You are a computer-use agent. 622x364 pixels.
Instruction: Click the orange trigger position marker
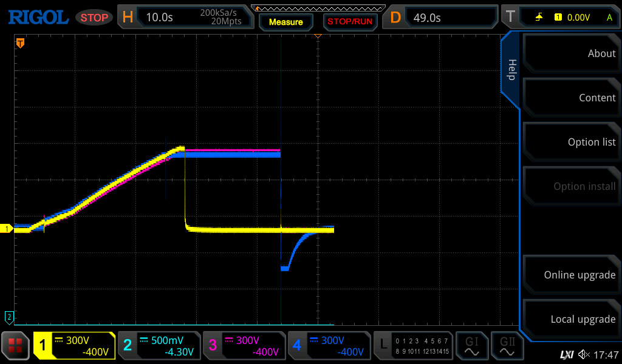coord(20,43)
